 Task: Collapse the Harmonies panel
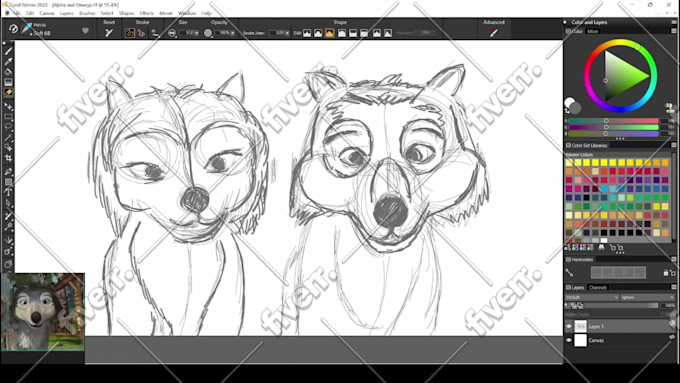(x=568, y=259)
